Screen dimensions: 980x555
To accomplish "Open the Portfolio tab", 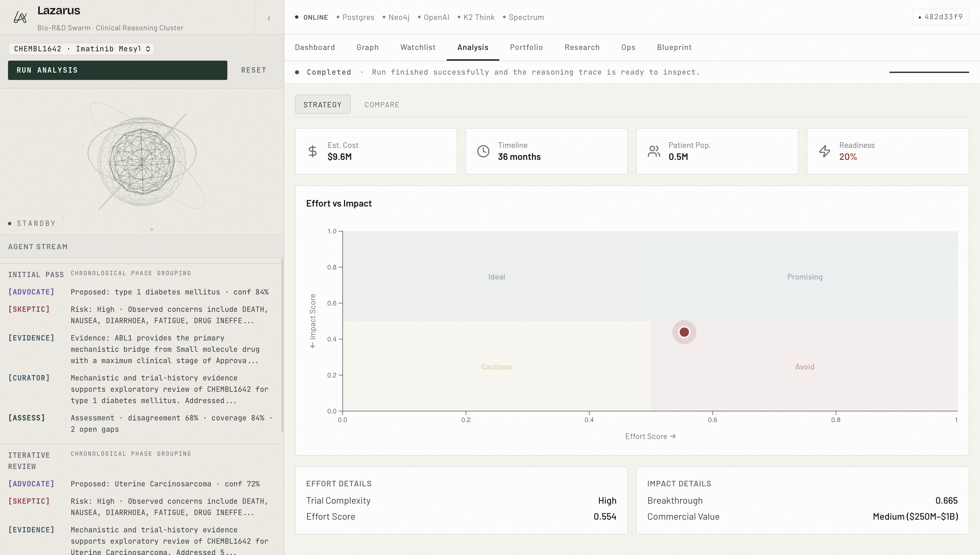I will click(526, 47).
